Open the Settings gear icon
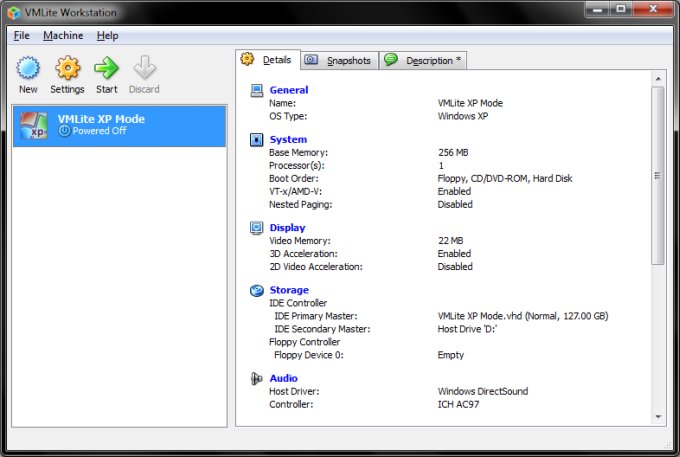Image resolution: width=680 pixels, height=457 pixels. coord(67,68)
